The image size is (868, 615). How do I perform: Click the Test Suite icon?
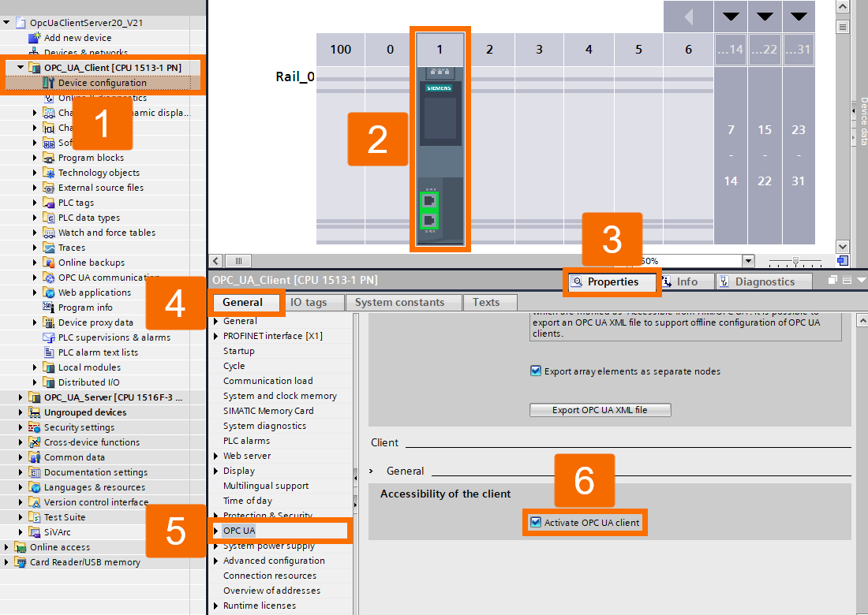pos(34,517)
